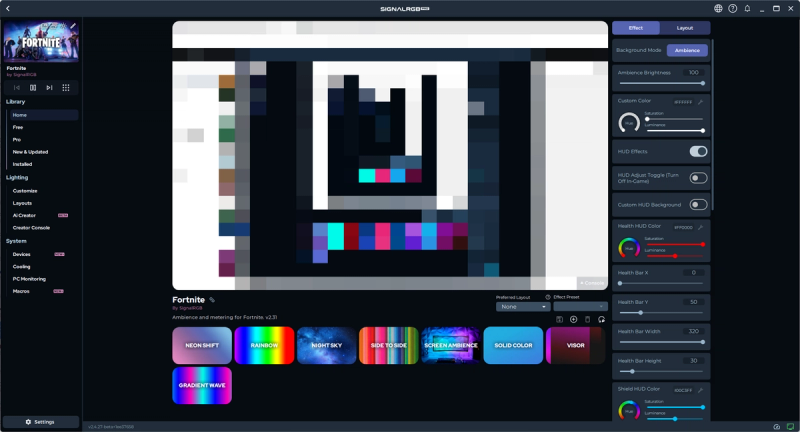Enable Custom HUD Background
Screen dimensions: 800x432
[698, 205]
